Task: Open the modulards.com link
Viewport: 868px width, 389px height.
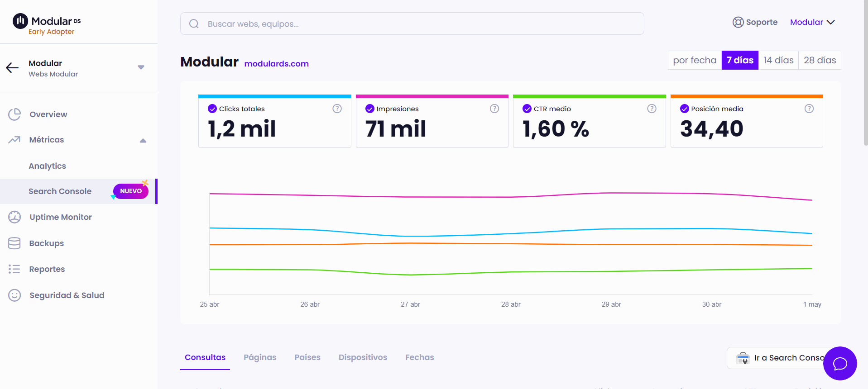Action: click(276, 64)
